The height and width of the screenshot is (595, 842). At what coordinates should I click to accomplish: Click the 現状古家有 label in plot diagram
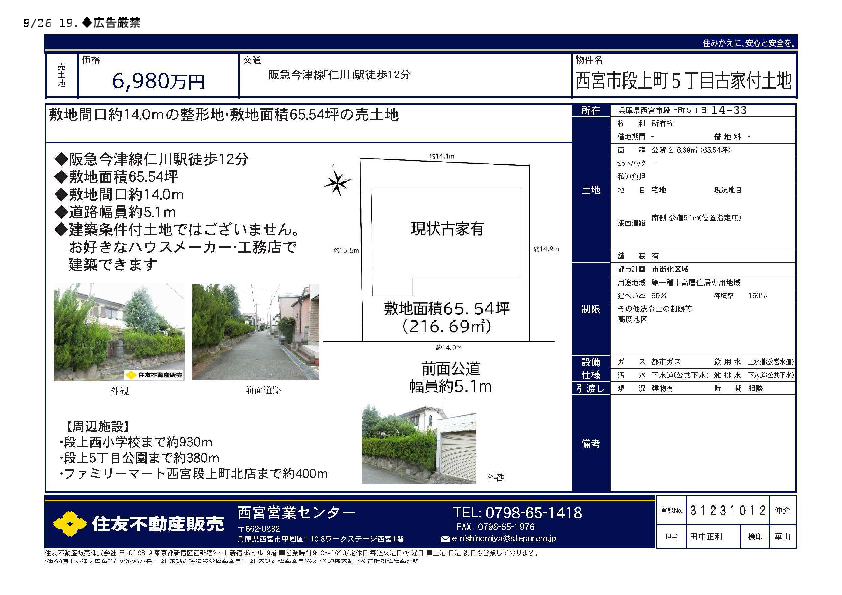click(x=447, y=229)
